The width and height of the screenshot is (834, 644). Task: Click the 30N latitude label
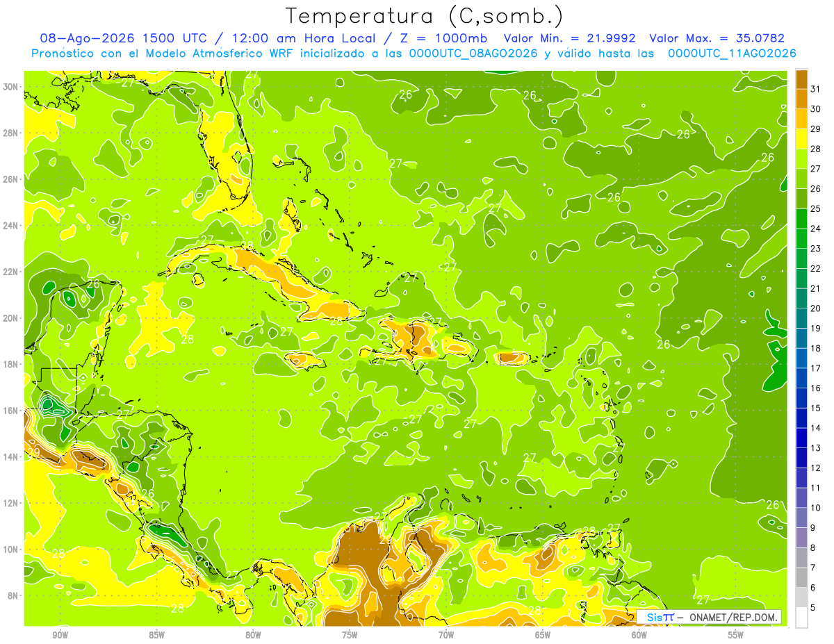click(11, 87)
